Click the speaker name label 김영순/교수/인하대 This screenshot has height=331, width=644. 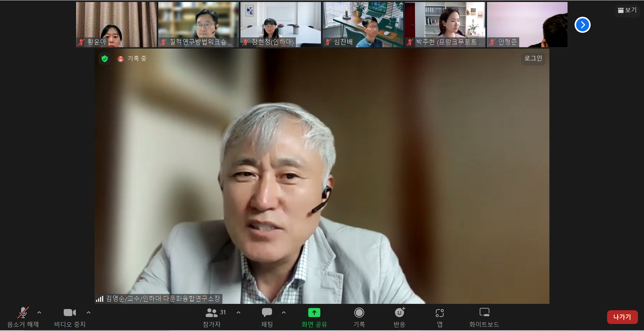[x=163, y=299]
